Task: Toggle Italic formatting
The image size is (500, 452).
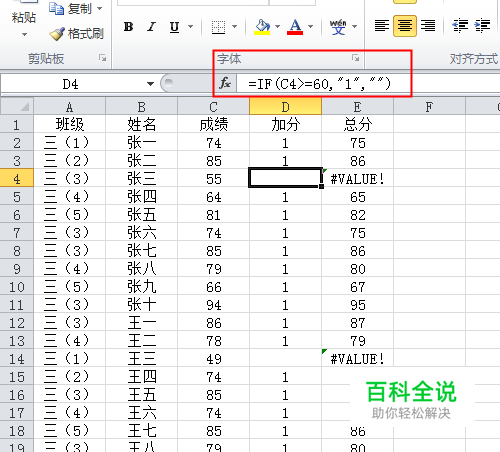Action: [151, 26]
